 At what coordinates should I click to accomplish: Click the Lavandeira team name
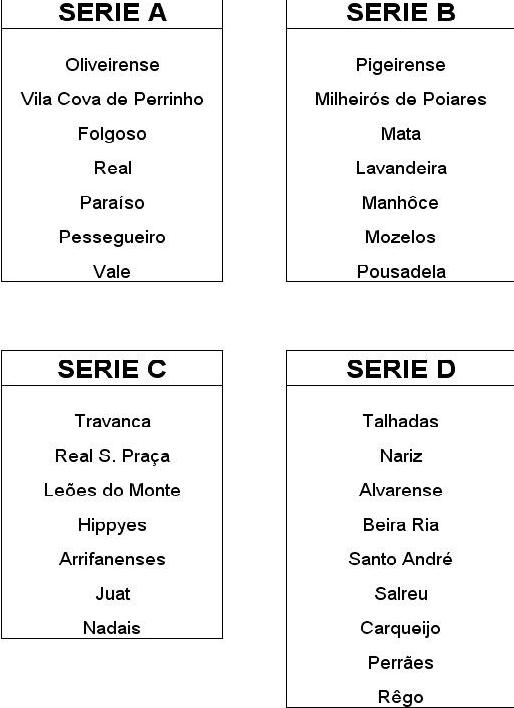tap(401, 168)
